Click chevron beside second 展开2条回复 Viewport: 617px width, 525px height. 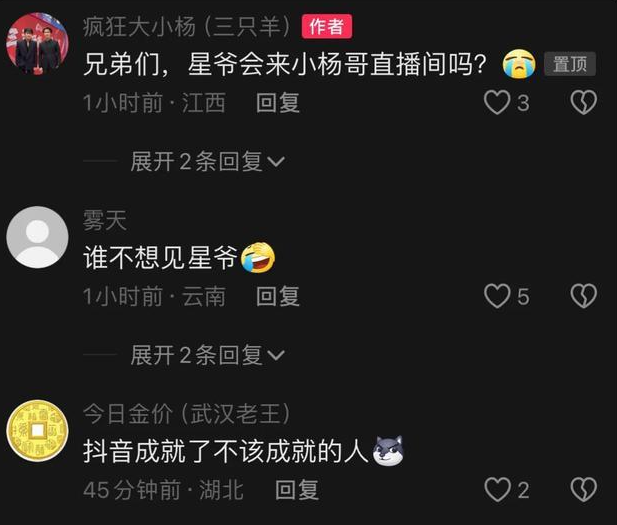(x=276, y=355)
